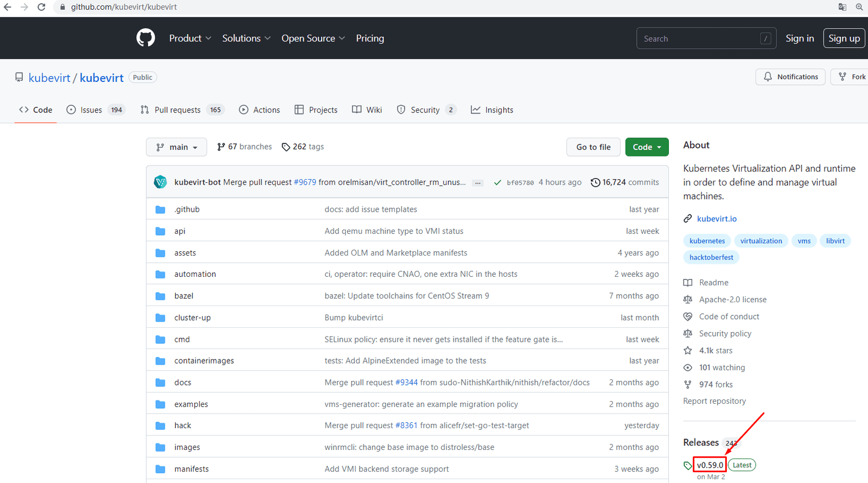
Task: Click the green check status icon
Action: 497,183
